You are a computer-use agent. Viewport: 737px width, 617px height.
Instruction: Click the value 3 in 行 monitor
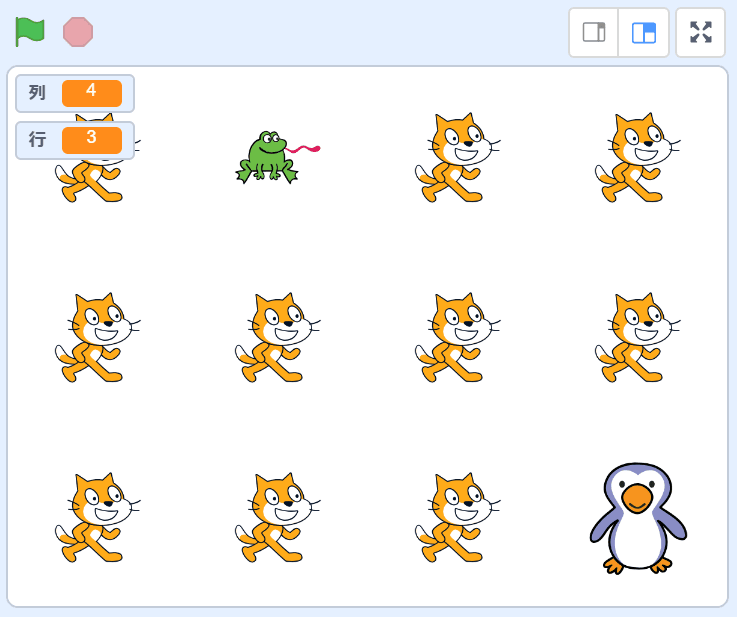[x=92, y=140]
